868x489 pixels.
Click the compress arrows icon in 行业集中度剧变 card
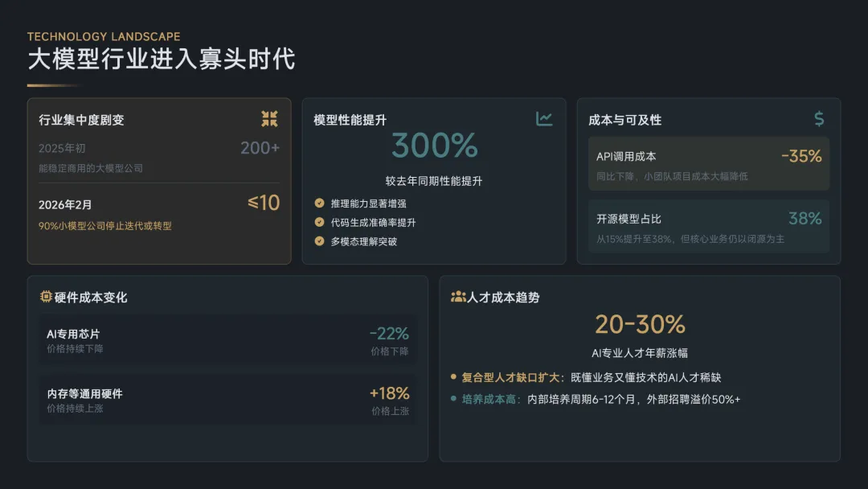click(x=269, y=119)
